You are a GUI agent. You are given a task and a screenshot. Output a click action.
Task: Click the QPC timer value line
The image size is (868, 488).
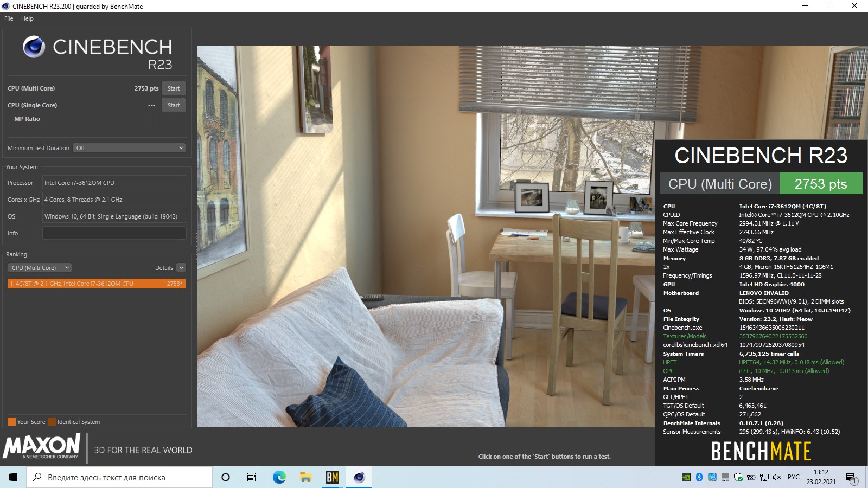coord(784,371)
